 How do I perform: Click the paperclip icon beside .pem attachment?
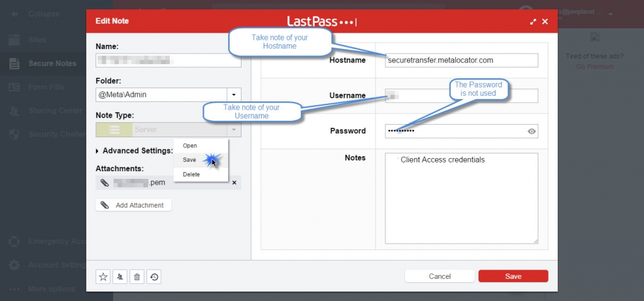coord(105,183)
